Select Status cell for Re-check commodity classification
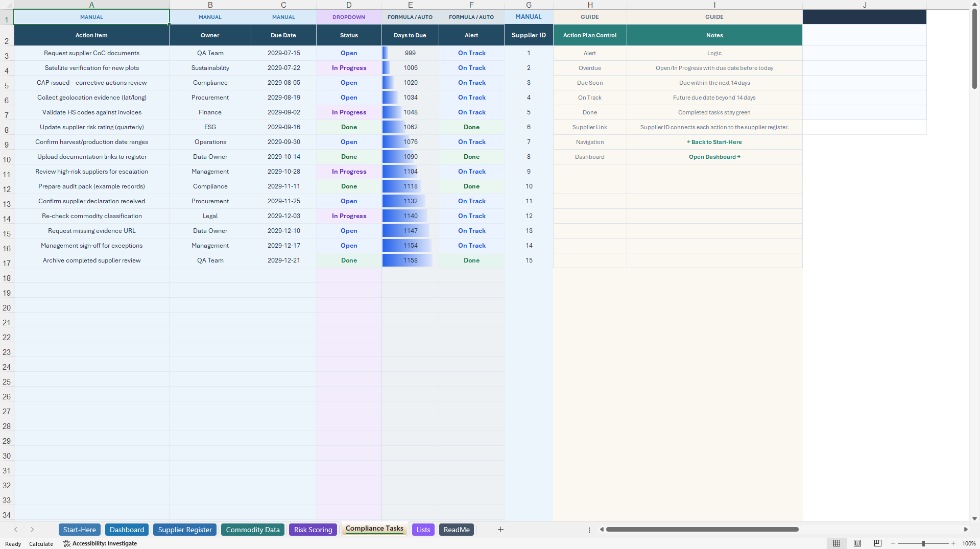980x549 pixels. tap(349, 216)
